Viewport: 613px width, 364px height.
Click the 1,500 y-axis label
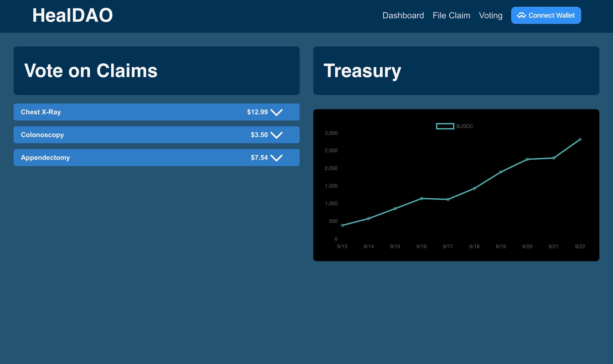click(331, 186)
